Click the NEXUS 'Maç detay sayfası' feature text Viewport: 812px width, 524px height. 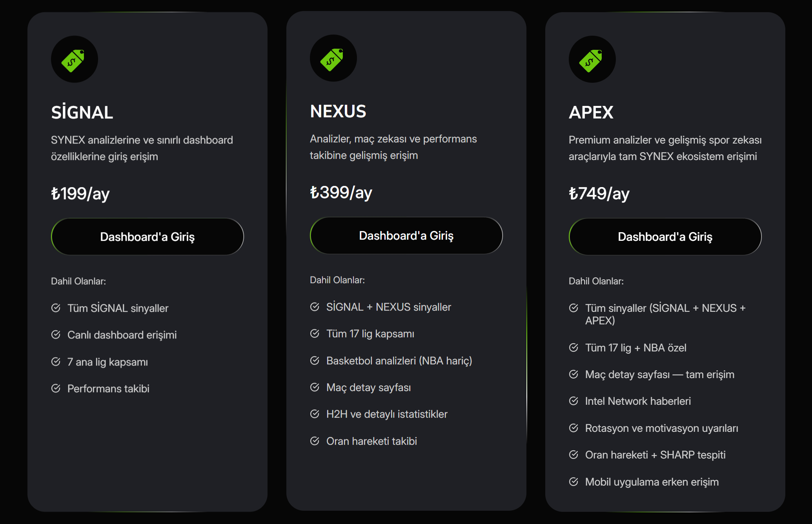coord(369,388)
